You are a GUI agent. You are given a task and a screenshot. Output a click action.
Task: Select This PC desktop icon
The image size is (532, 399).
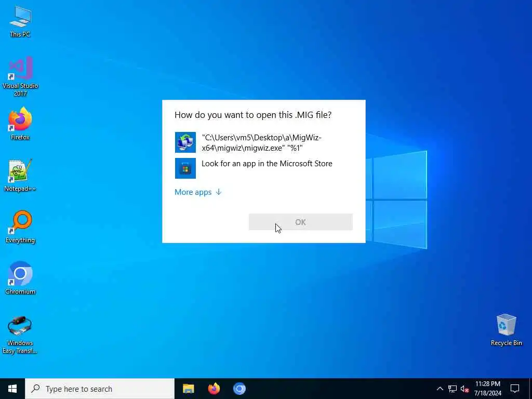point(20,22)
